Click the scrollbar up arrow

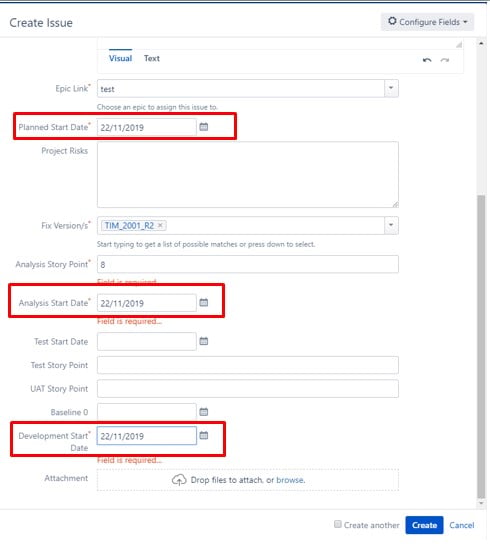pos(481,43)
